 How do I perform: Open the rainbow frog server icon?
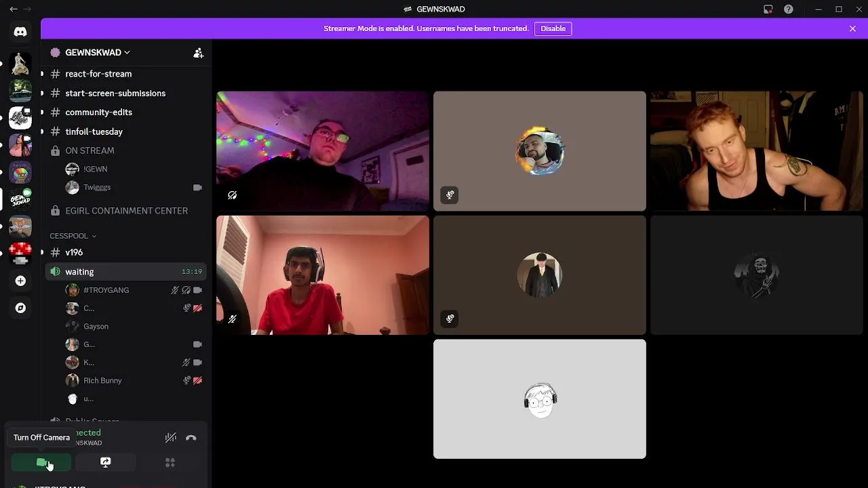coord(20,172)
